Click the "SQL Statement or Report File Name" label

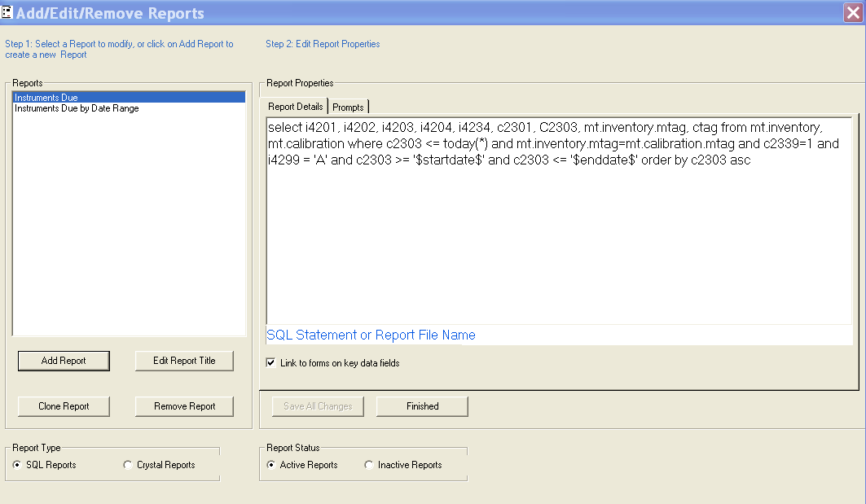tap(371, 335)
